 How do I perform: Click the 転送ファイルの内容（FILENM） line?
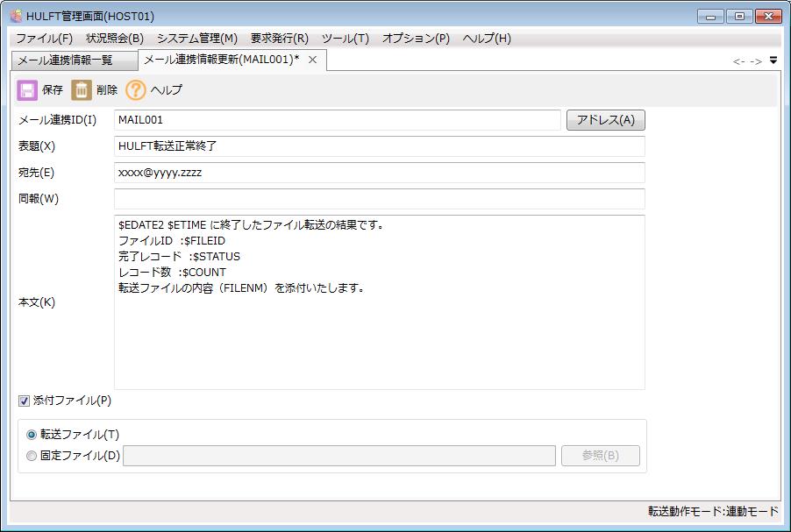242,288
